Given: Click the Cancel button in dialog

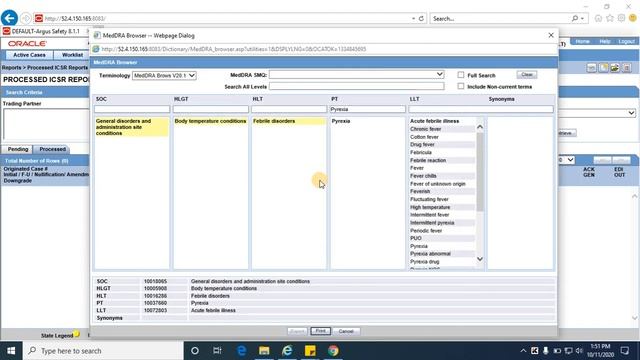Looking at the screenshot, I should pyautogui.click(x=346, y=331).
